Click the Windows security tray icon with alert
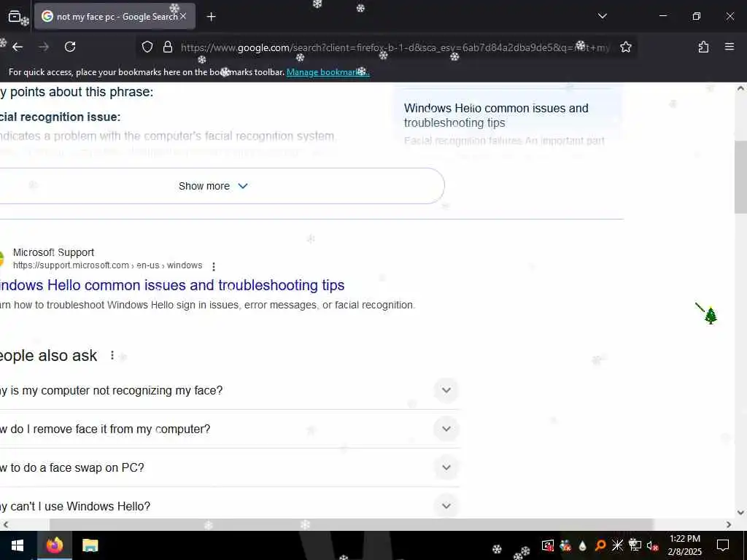 pos(548,545)
